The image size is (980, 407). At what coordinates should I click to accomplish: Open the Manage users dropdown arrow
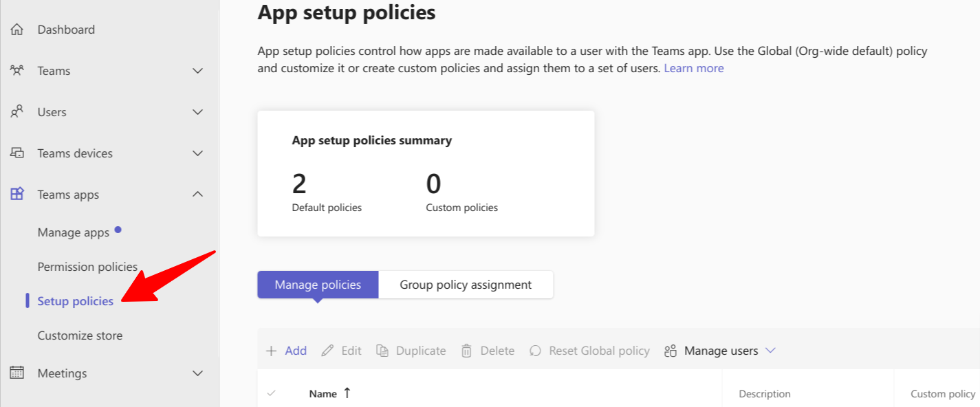[770, 351]
